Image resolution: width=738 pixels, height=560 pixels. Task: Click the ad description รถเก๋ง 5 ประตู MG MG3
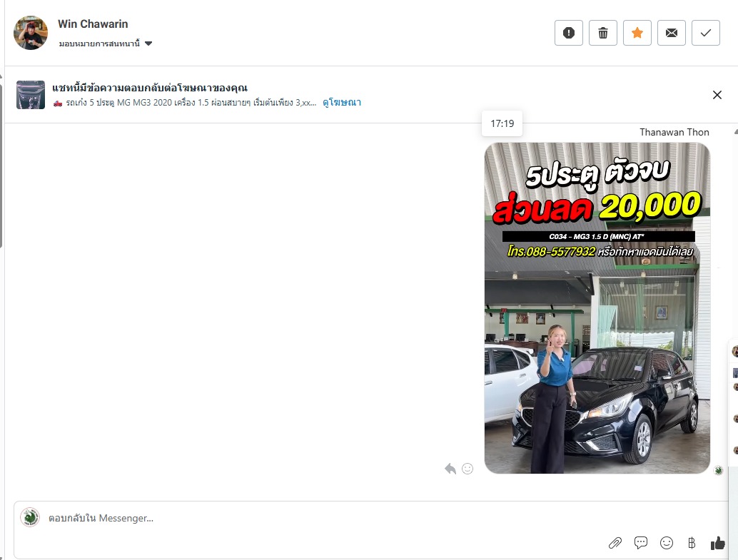coord(184,103)
